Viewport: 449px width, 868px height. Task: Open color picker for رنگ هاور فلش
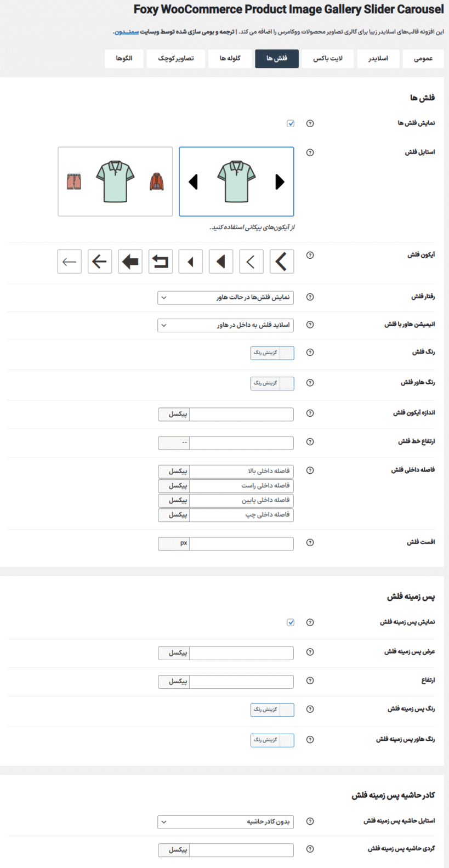point(272,383)
